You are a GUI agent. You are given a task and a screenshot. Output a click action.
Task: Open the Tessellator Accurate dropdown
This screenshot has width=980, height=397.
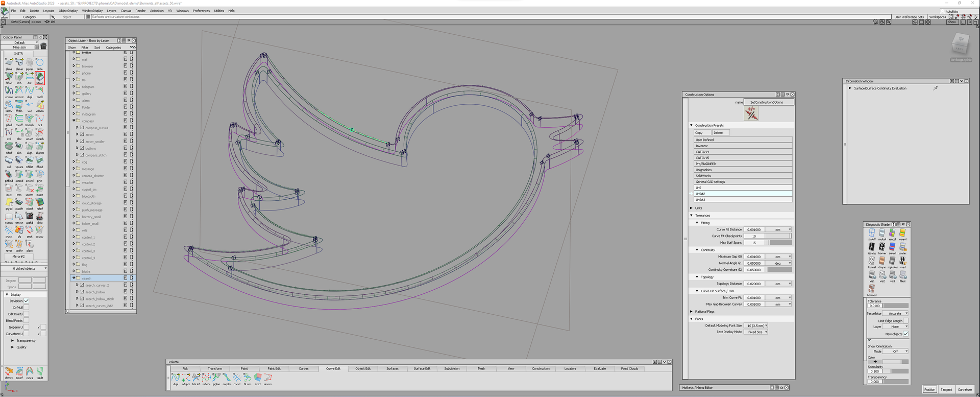tap(896, 313)
